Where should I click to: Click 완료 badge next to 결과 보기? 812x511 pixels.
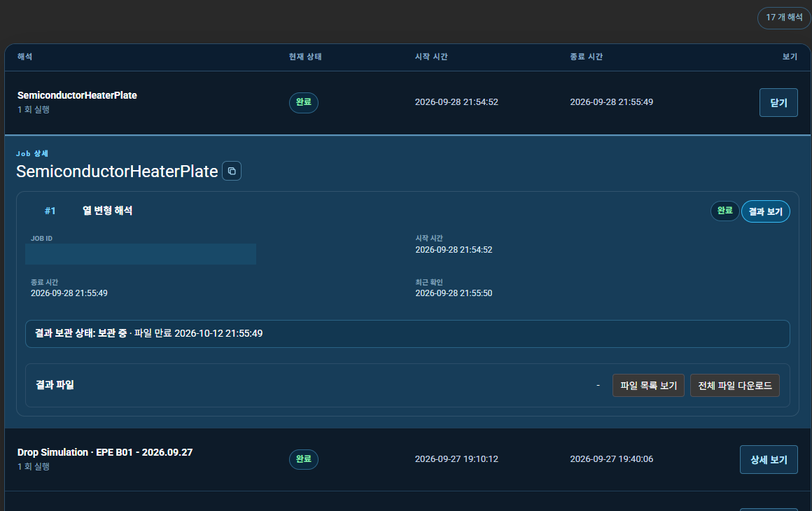(x=724, y=211)
